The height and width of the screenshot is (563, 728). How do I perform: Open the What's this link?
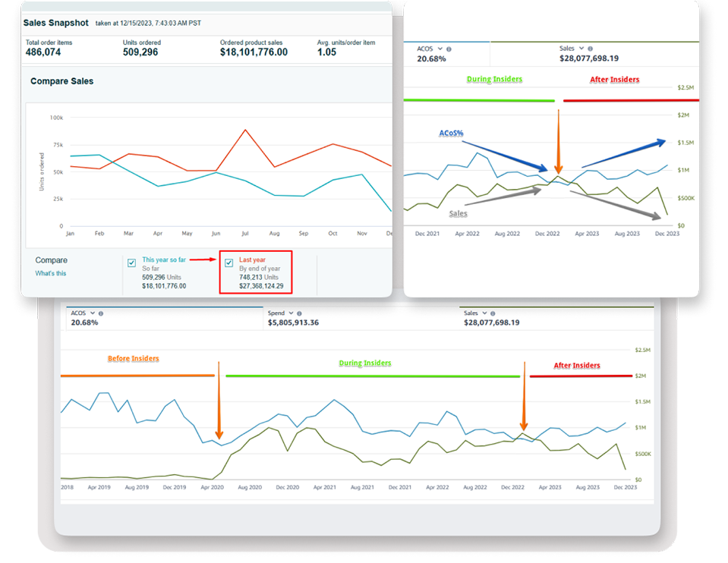[50, 273]
